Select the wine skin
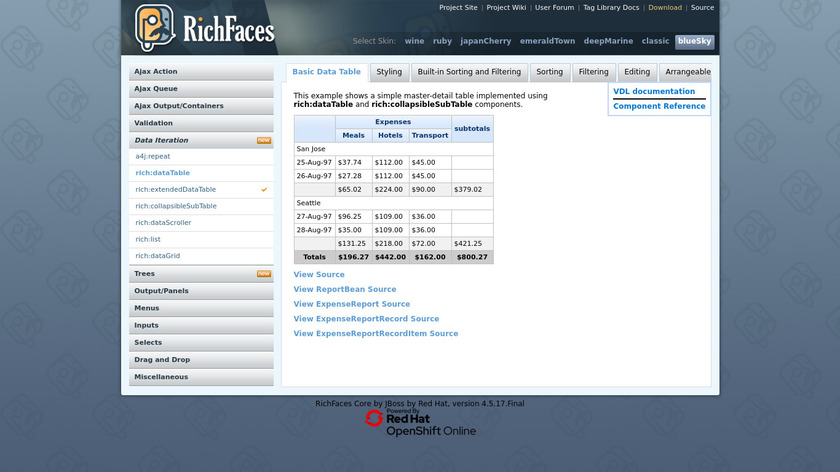The height and width of the screenshot is (472, 840). [x=414, y=41]
